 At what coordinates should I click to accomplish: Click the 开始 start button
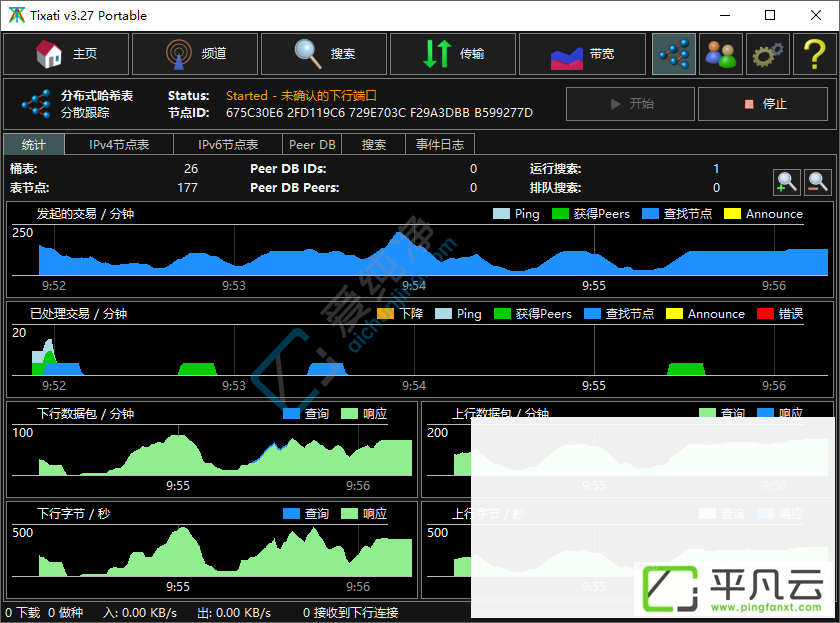(x=631, y=104)
